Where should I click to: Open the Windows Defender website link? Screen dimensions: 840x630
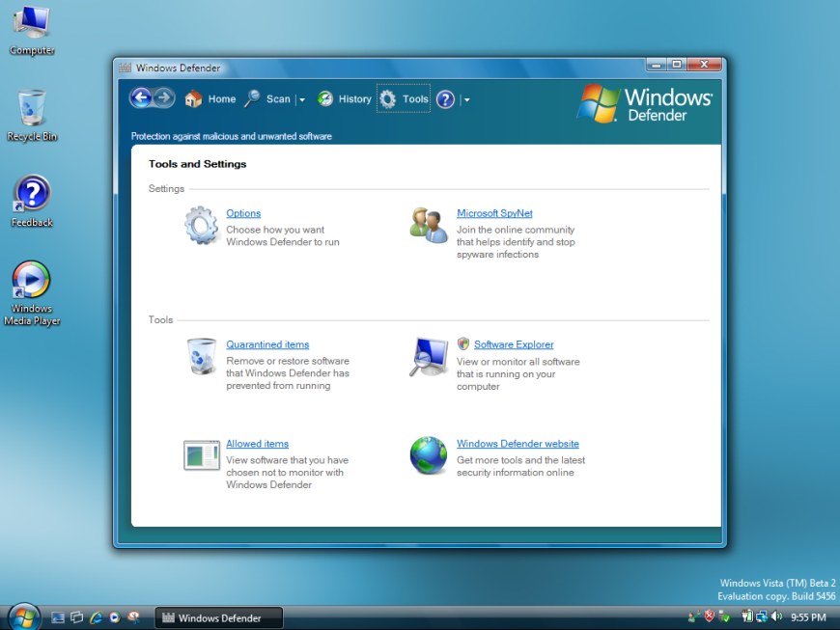click(518, 444)
